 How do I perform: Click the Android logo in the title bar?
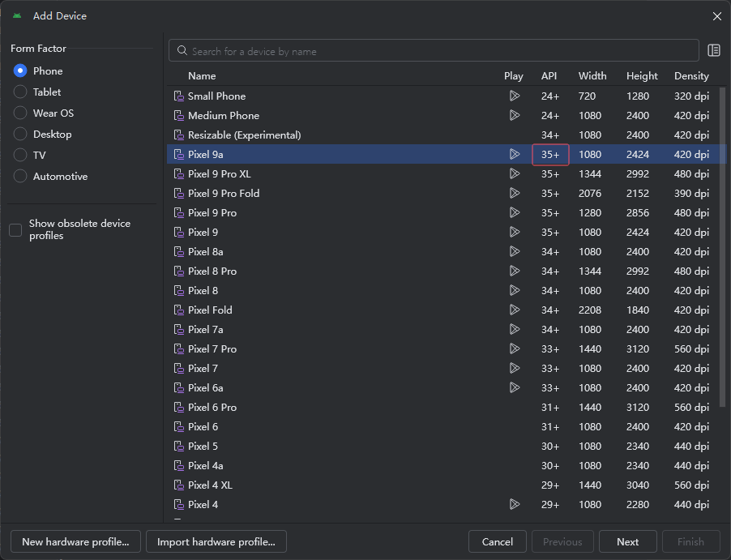[x=17, y=16]
